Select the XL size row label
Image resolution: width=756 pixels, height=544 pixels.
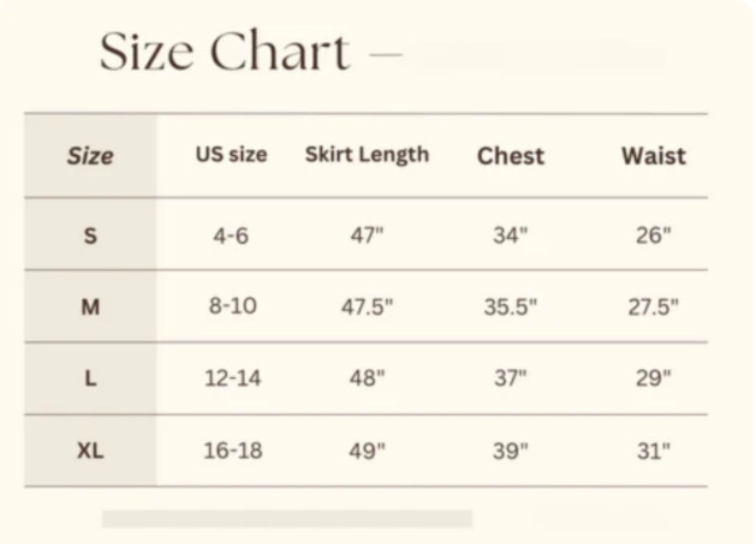[90, 451]
